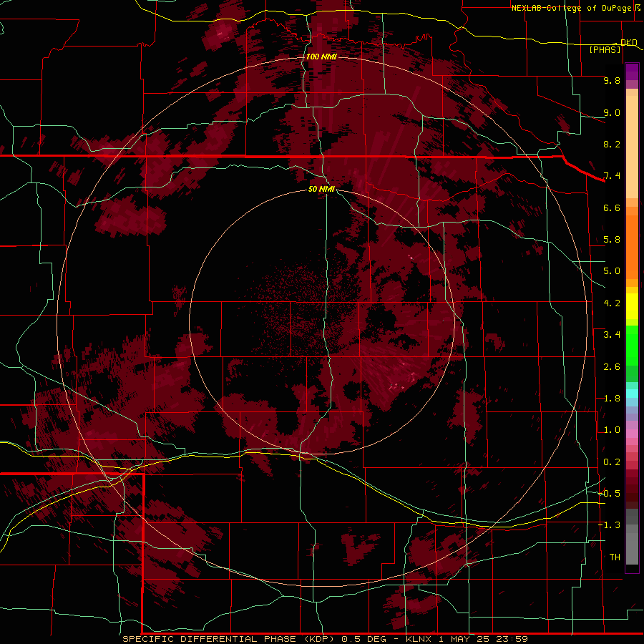Image resolution: width=644 pixels, height=644 pixels.
Task: Click the TH threshold label on scale
Action: point(615,557)
